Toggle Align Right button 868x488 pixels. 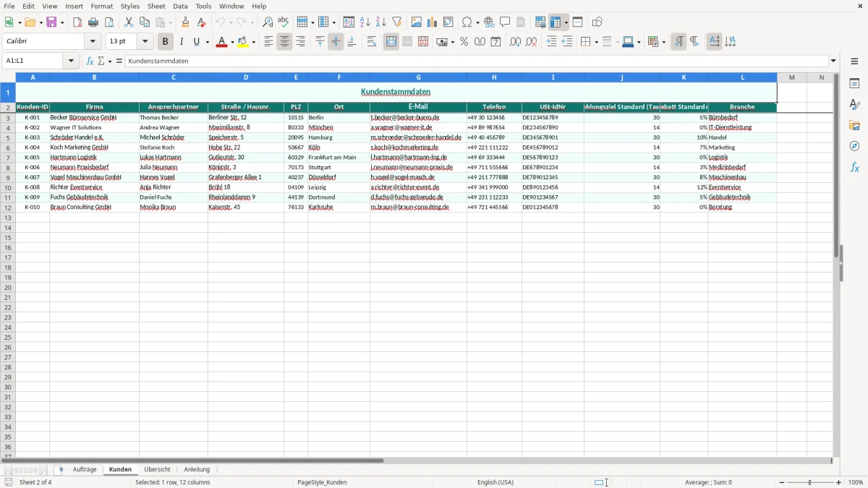300,42
